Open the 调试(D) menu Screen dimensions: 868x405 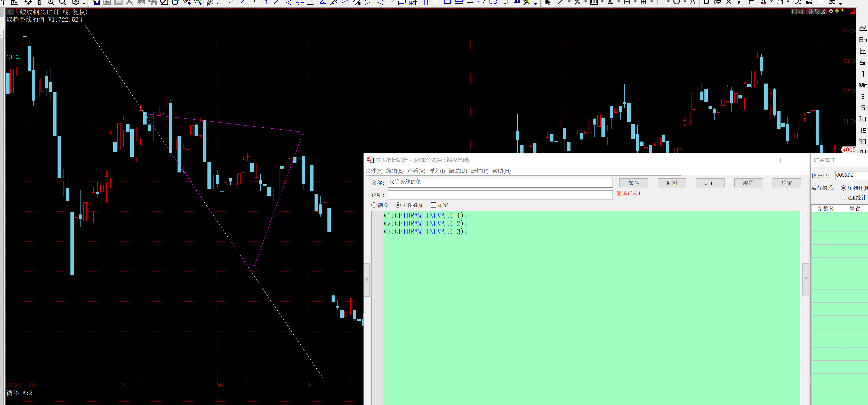click(457, 171)
